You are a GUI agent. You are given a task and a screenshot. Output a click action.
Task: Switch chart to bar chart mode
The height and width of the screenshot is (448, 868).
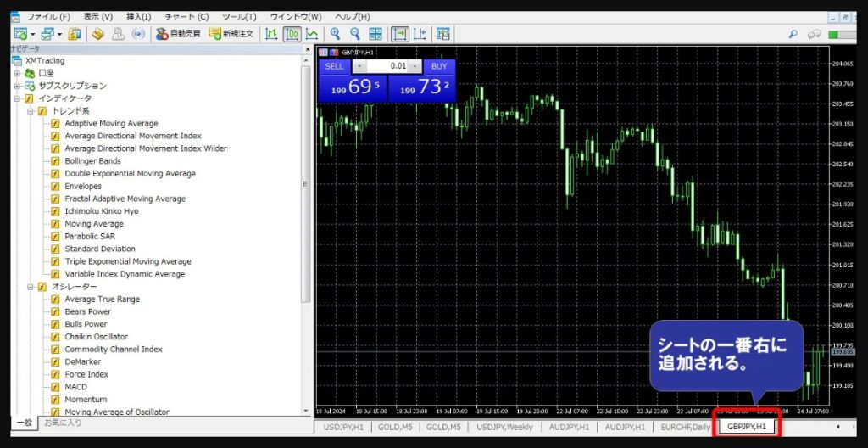point(271,35)
